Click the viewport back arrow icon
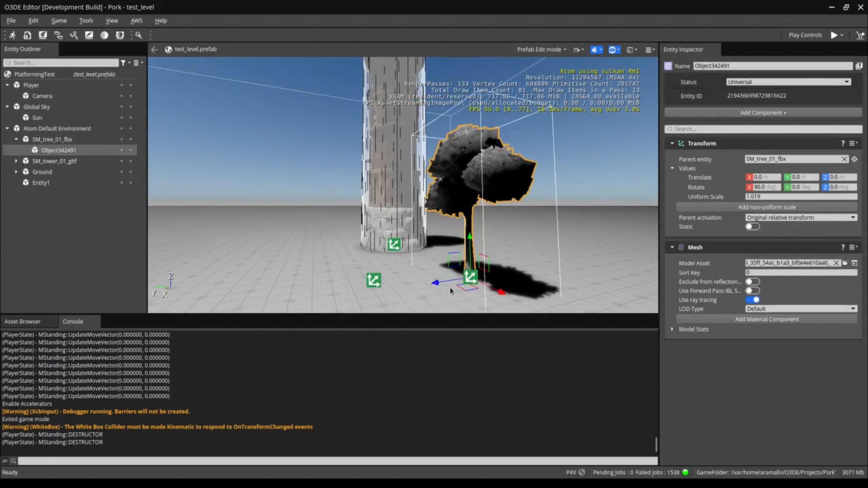The image size is (868, 488). (x=154, y=50)
